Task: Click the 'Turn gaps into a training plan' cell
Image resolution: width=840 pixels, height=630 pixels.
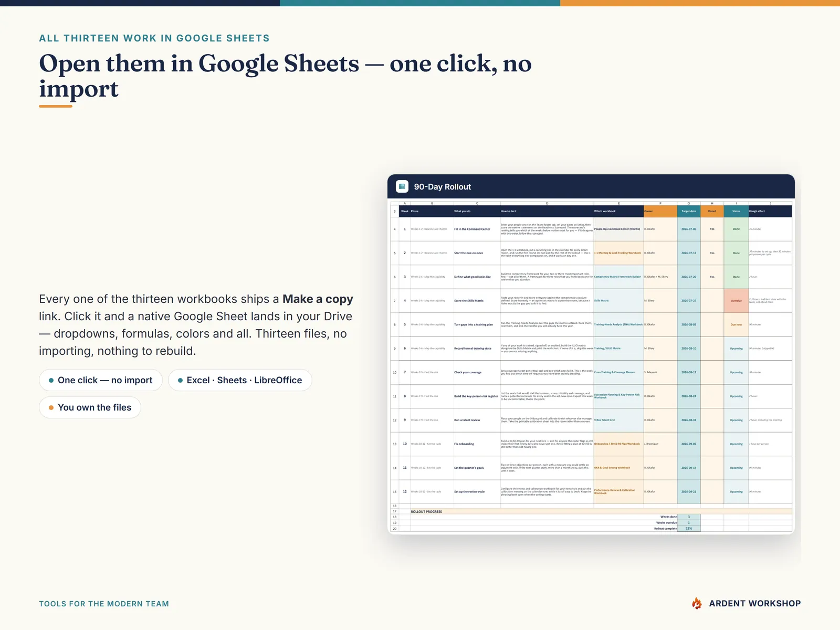Action: (x=477, y=324)
